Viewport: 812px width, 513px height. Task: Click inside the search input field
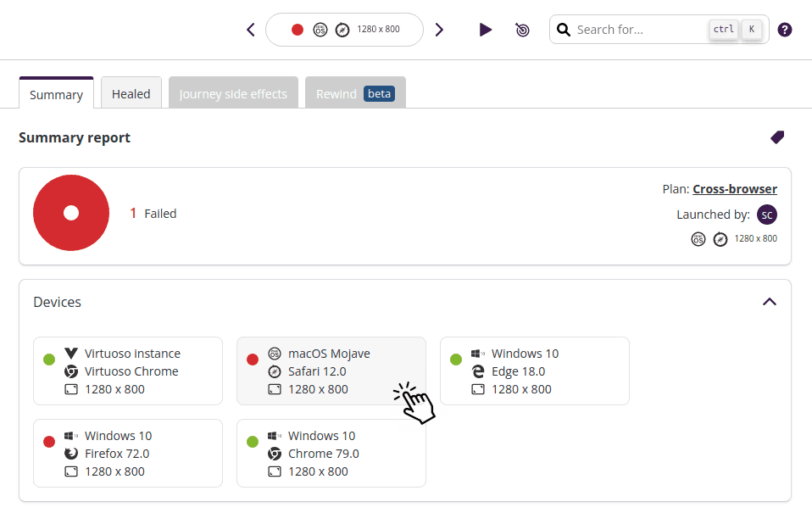(627, 29)
